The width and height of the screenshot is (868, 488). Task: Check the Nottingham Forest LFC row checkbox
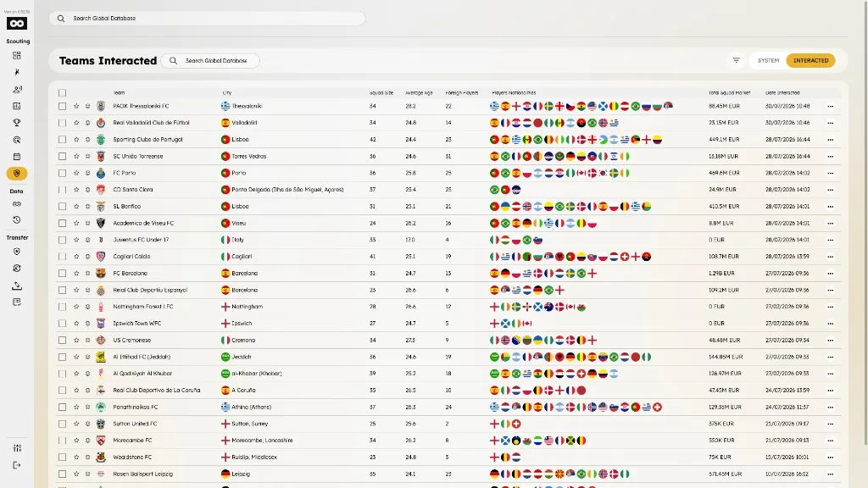(x=62, y=307)
